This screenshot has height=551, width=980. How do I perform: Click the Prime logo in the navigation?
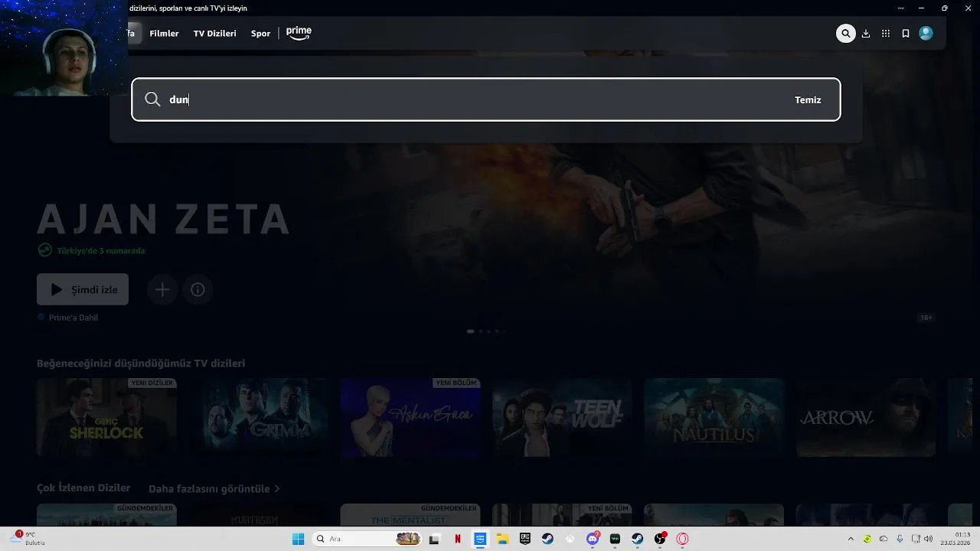[x=299, y=33]
